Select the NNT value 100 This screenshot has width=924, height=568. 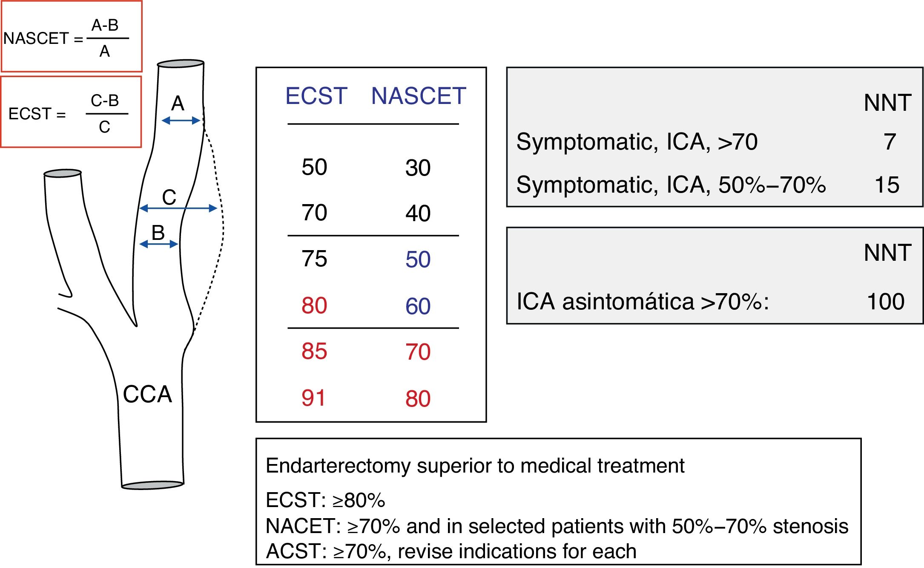click(886, 302)
